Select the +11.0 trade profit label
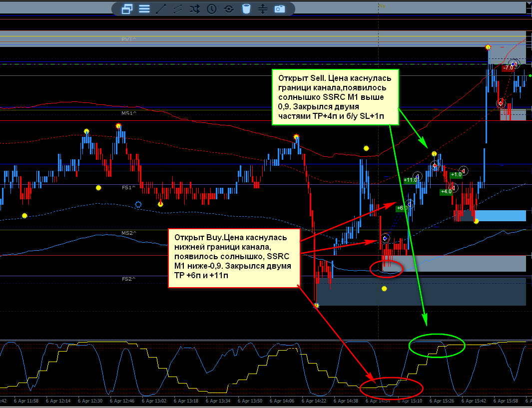 tap(410, 180)
